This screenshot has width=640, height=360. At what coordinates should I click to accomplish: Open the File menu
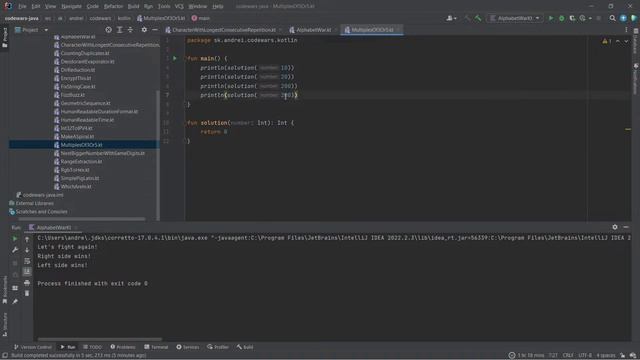tap(22, 7)
